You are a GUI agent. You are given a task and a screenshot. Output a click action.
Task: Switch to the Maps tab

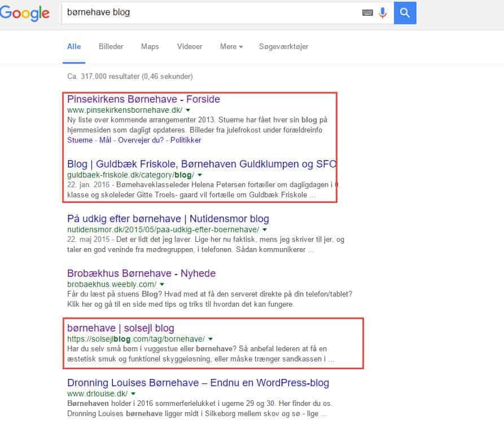coord(150,47)
